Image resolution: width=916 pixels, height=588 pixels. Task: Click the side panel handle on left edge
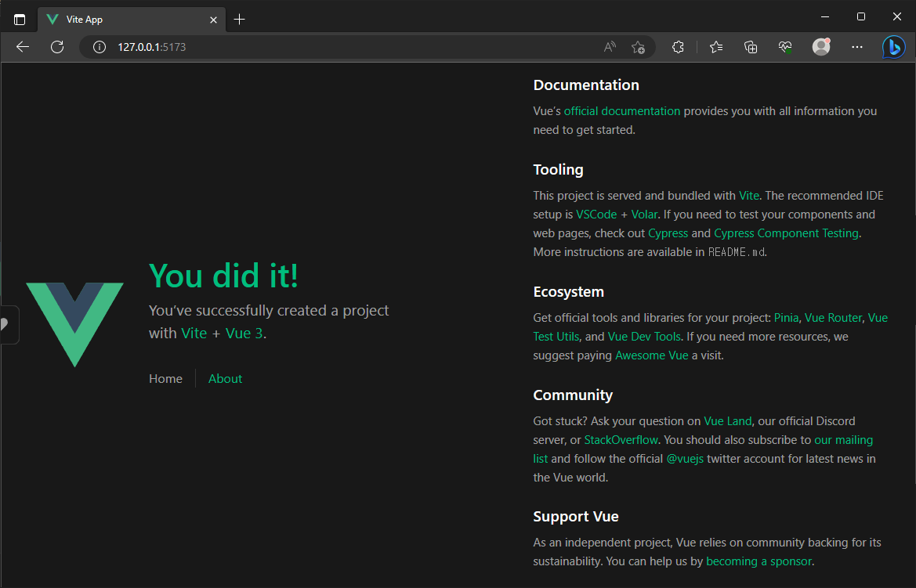8,325
